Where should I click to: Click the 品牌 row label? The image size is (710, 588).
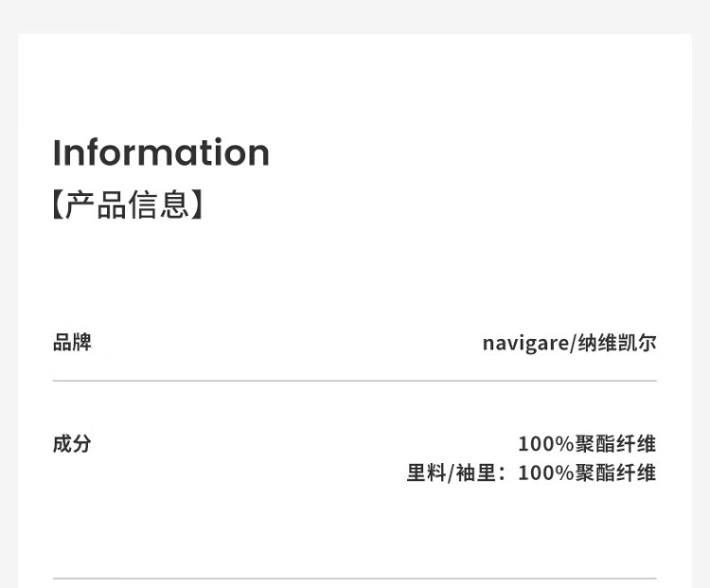[x=72, y=343]
